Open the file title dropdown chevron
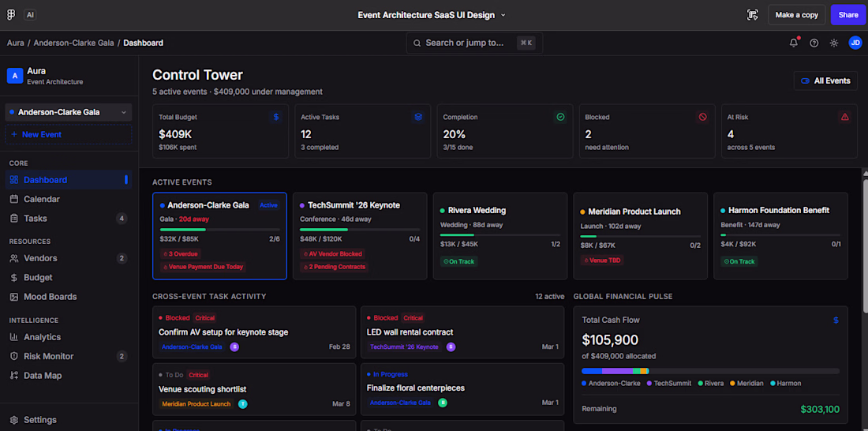Image resolution: width=868 pixels, height=431 pixels. click(x=503, y=15)
